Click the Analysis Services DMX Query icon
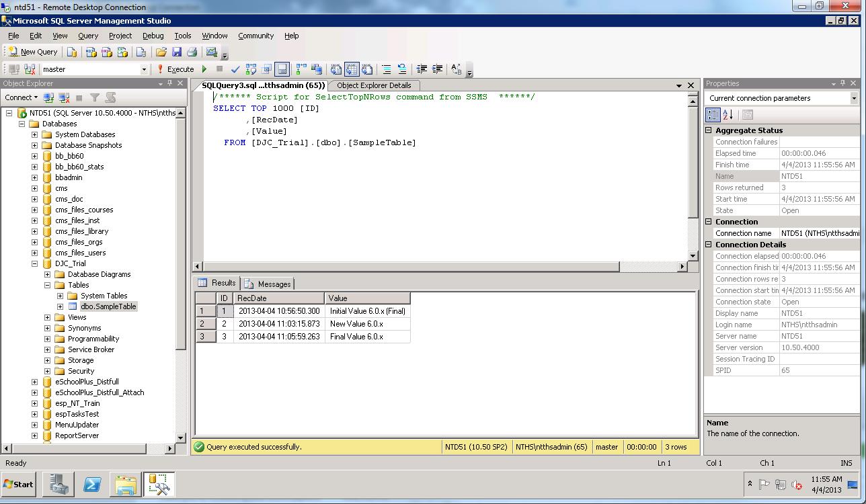This screenshot has width=866, height=504. (x=106, y=52)
